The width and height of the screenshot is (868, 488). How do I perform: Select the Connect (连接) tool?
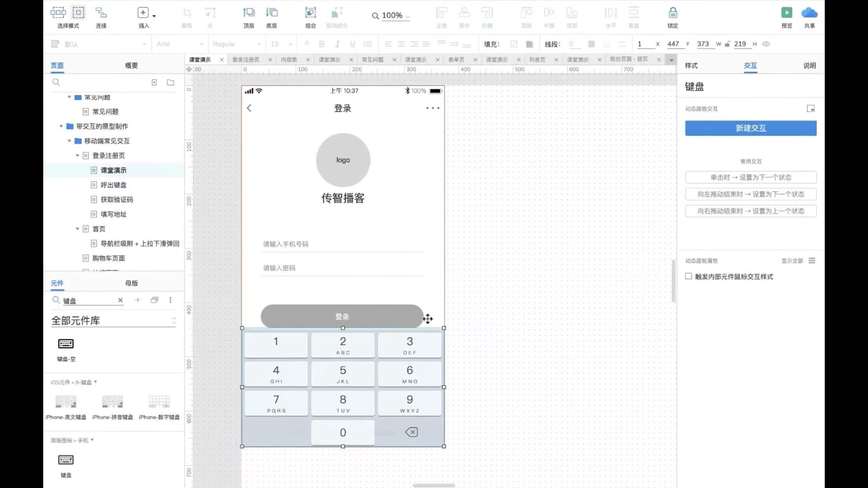pyautogui.click(x=101, y=13)
